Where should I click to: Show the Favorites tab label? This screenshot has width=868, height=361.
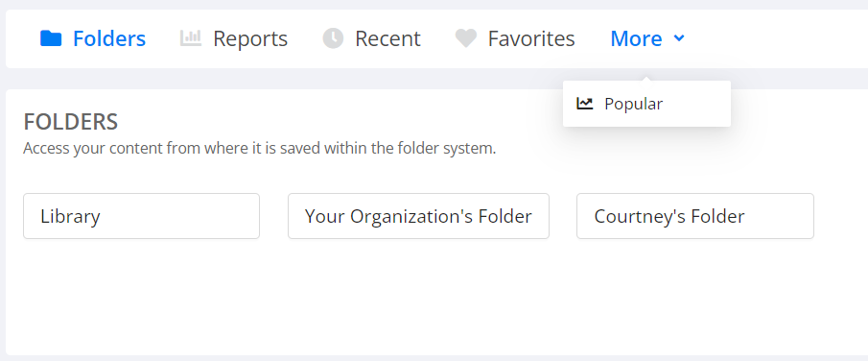point(531,38)
